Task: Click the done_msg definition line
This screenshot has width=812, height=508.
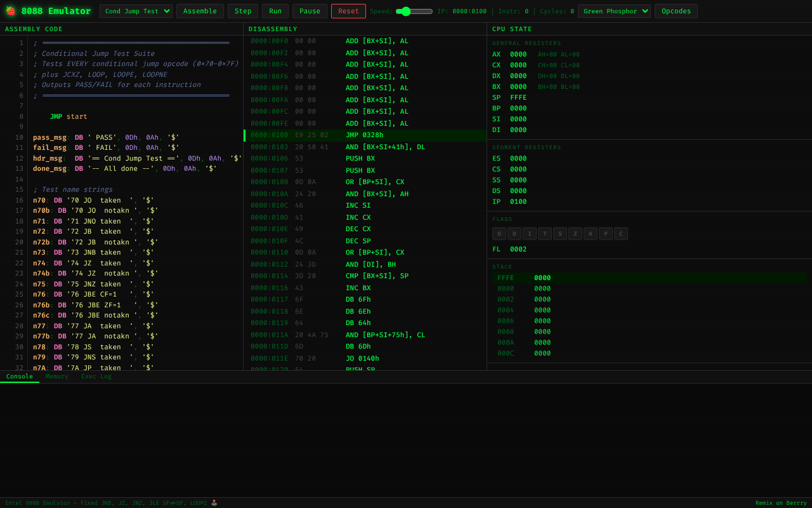Action: (125, 168)
